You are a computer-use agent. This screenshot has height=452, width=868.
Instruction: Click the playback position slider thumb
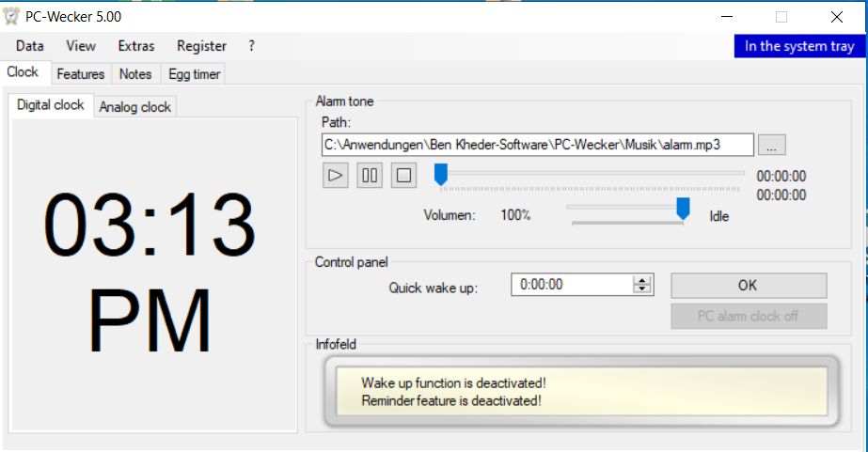(x=441, y=174)
